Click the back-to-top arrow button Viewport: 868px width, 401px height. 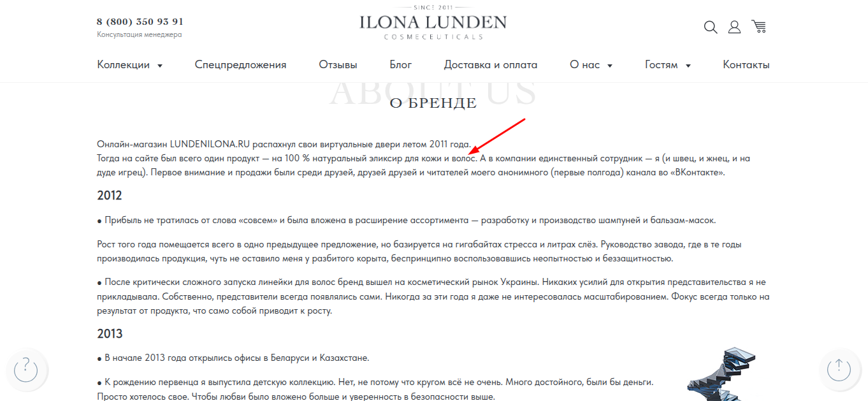click(x=839, y=368)
